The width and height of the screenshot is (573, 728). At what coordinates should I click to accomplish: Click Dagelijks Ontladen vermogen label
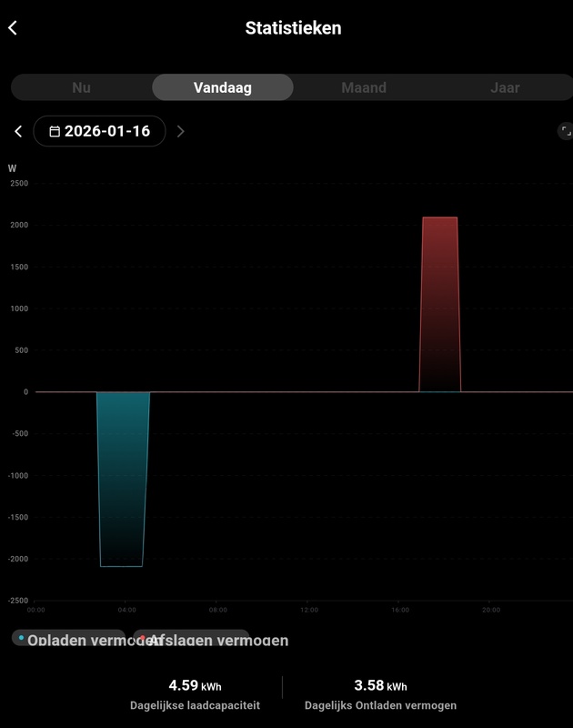click(380, 705)
